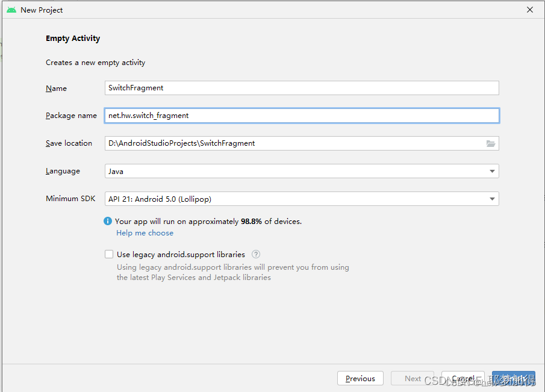Focus the Package name text field
Viewport: 545px width, 392px height.
(301, 115)
